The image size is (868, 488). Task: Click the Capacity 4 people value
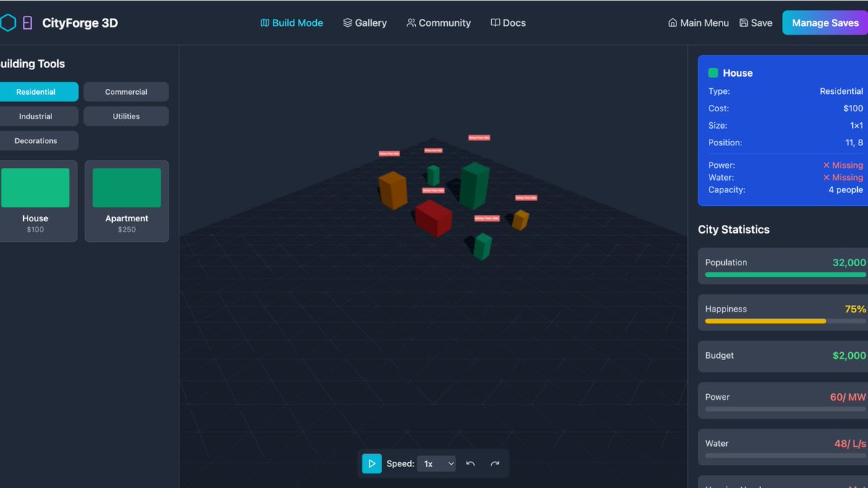846,190
